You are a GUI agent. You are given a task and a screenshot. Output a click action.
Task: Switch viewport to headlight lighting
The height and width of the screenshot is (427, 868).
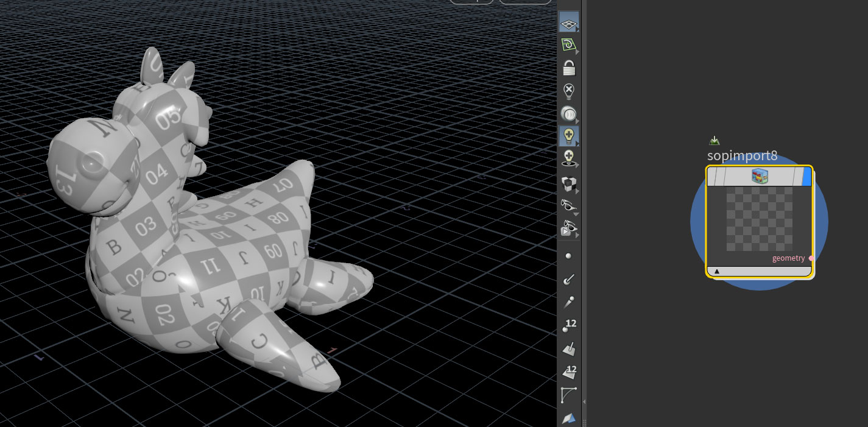click(568, 114)
